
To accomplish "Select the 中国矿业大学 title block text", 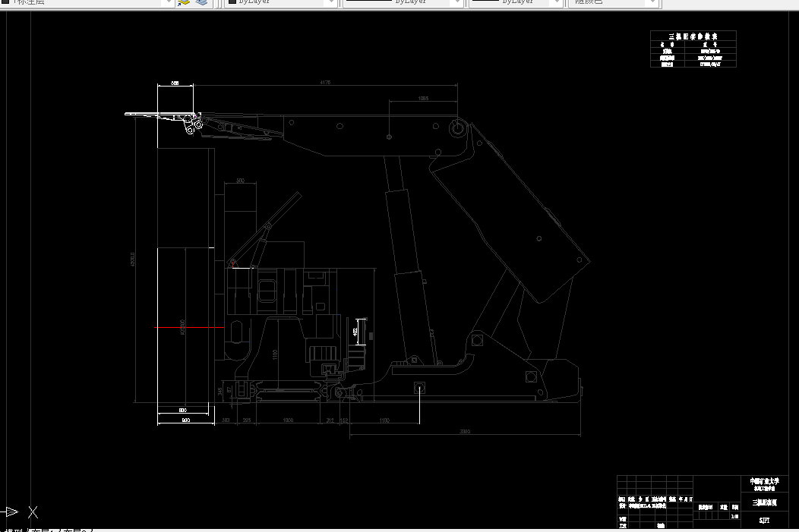I will [x=764, y=480].
